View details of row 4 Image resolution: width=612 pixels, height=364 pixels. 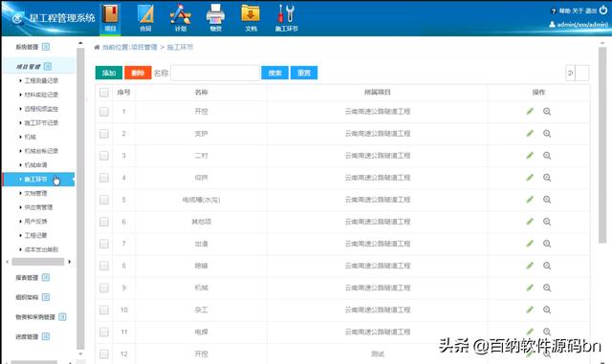(547, 178)
